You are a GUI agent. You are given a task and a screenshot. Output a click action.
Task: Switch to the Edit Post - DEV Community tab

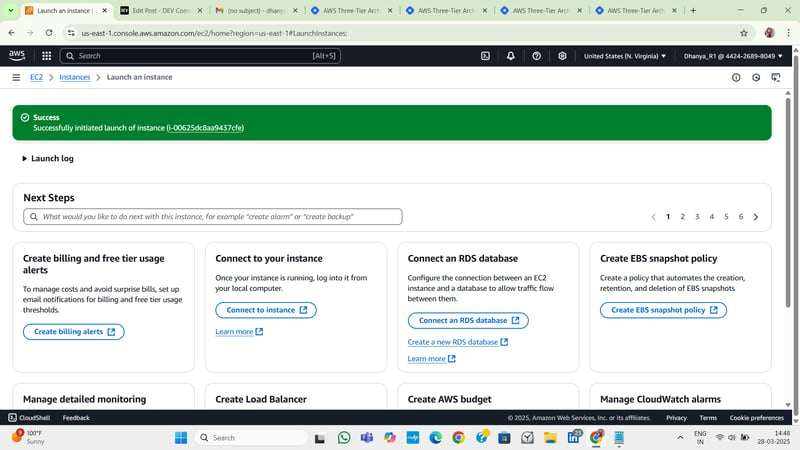pos(161,10)
